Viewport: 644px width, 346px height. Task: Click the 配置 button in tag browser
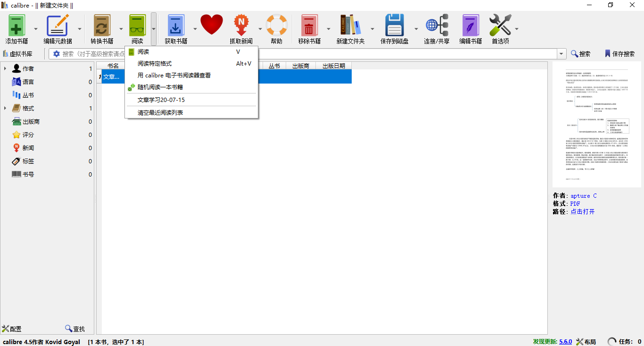(12, 329)
